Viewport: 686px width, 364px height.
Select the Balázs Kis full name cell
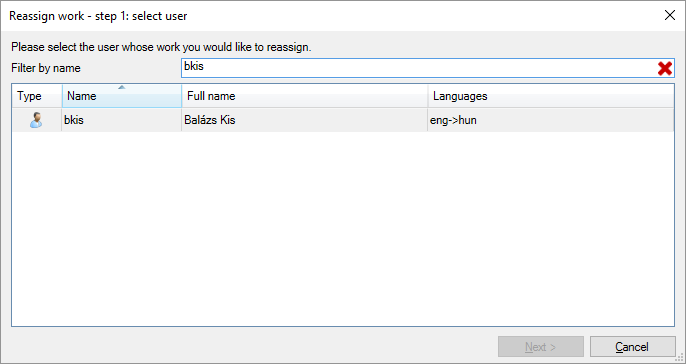pyautogui.click(x=210, y=120)
